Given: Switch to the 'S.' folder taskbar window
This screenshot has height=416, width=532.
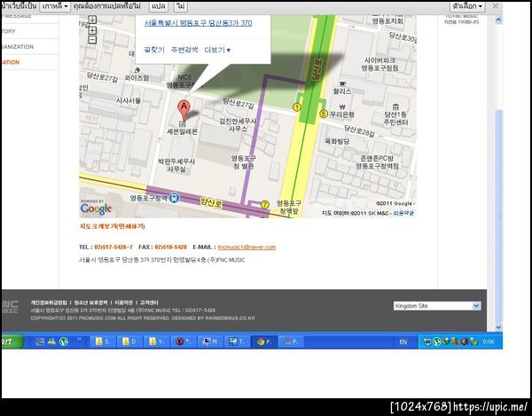Looking at the screenshot, I should (x=103, y=341).
